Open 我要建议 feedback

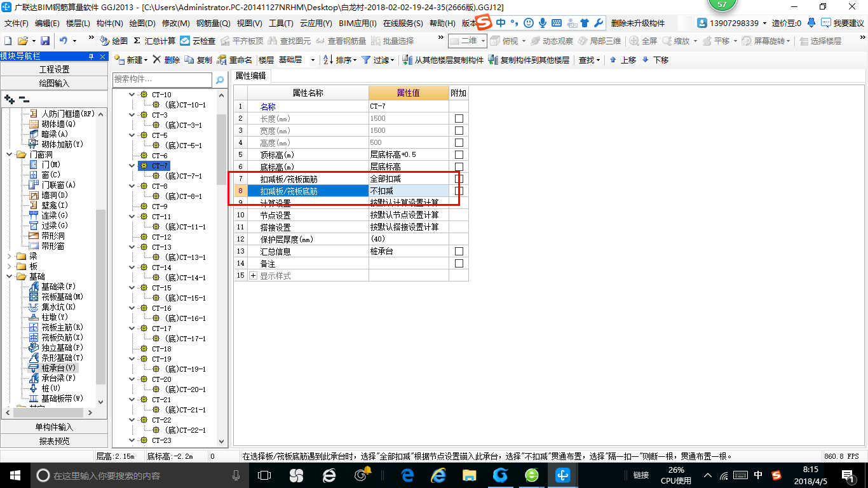click(x=842, y=23)
